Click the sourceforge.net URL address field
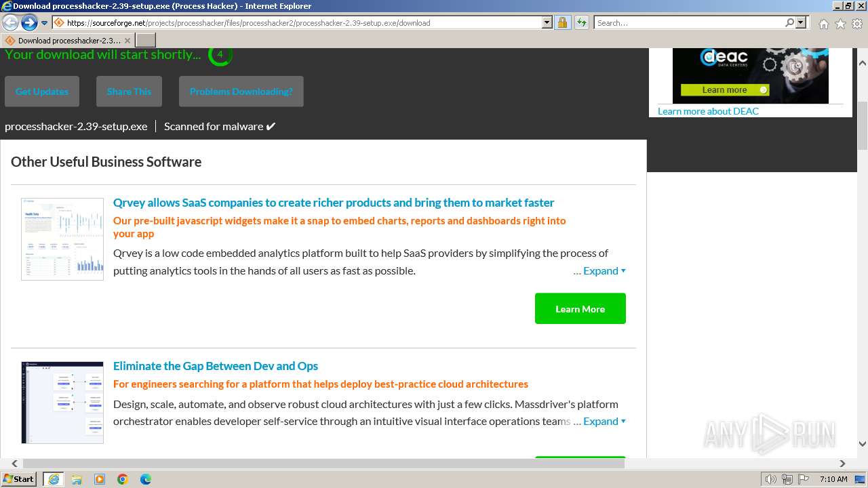Viewport: 868px width, 488px height. [x=297, y=23]
